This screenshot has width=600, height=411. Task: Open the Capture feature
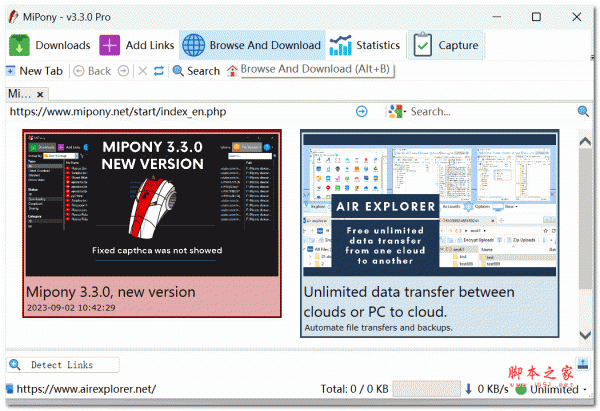[x=446, y=45]
